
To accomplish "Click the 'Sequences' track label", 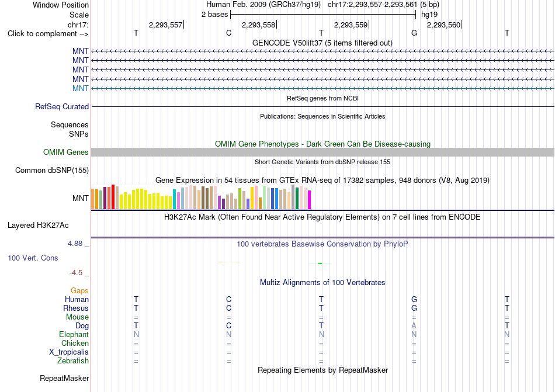I will pyautogui.click(x=70, y=124).
